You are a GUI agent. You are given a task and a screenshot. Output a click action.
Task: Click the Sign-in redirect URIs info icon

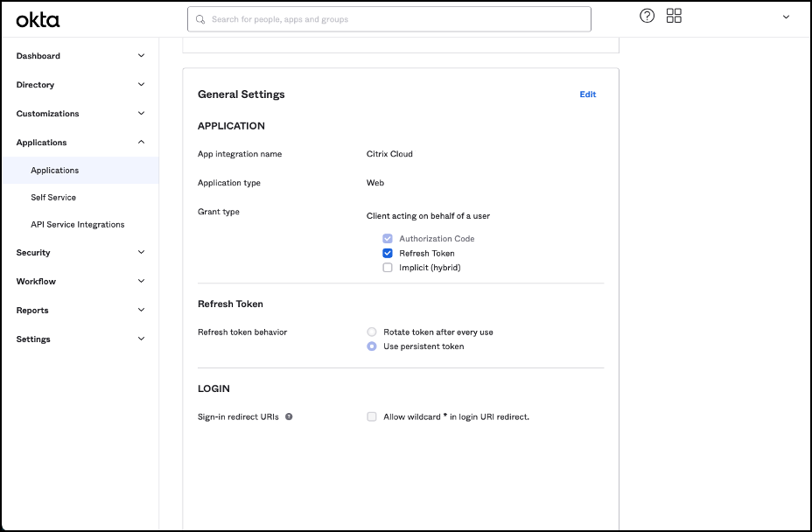[289, 416]
